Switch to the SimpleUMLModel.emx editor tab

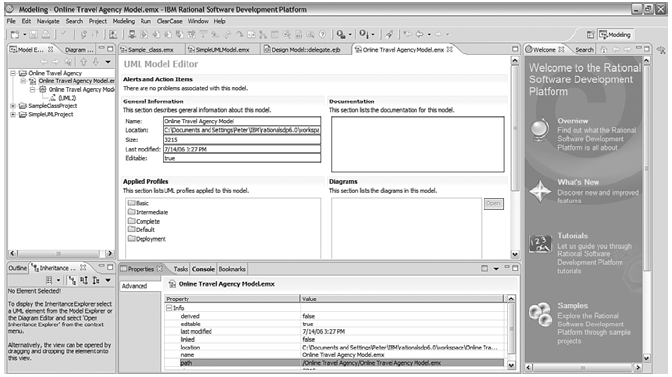pyautogui.click(x=222, y=50)
